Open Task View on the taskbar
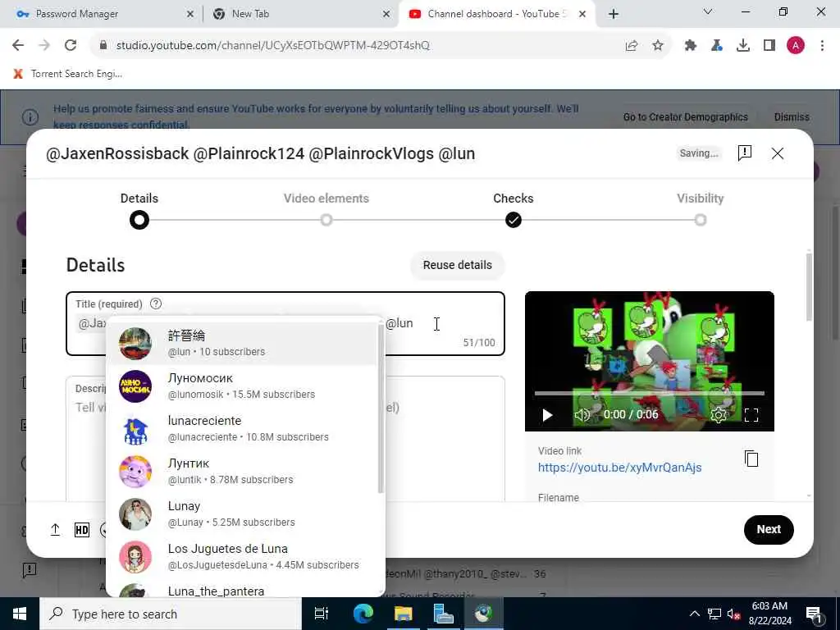840x630 pixels. coord(322,614)
